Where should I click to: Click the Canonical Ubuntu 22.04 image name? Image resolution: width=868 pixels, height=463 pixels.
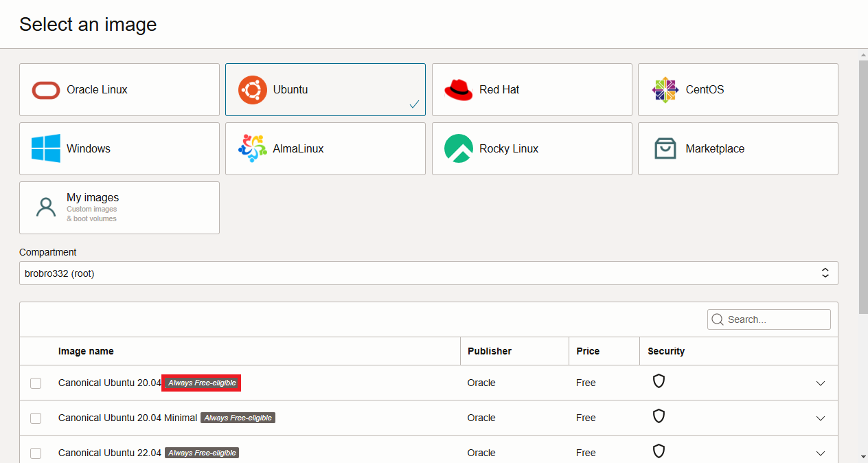(x=110, y=453)
